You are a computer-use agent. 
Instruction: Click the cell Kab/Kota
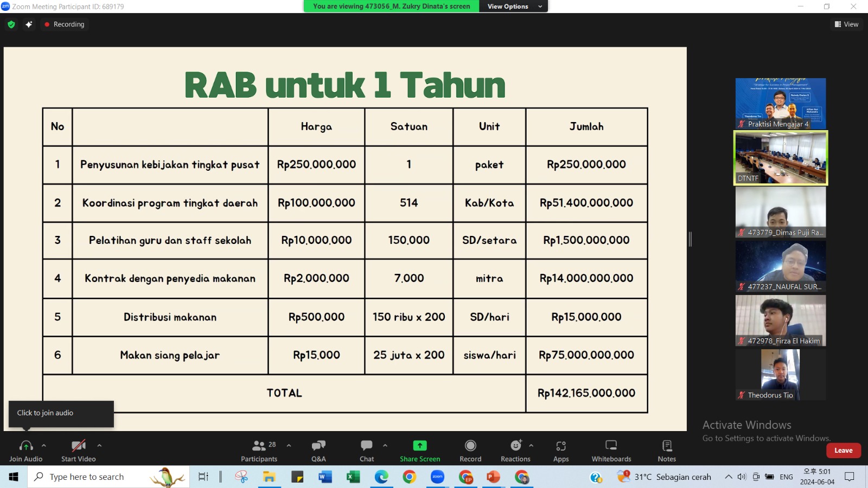pos(489,203)
